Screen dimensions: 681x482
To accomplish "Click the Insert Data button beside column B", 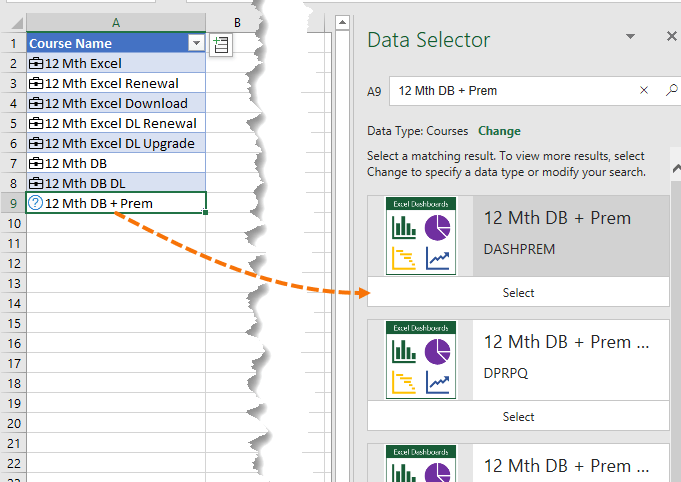I will 221,44.
